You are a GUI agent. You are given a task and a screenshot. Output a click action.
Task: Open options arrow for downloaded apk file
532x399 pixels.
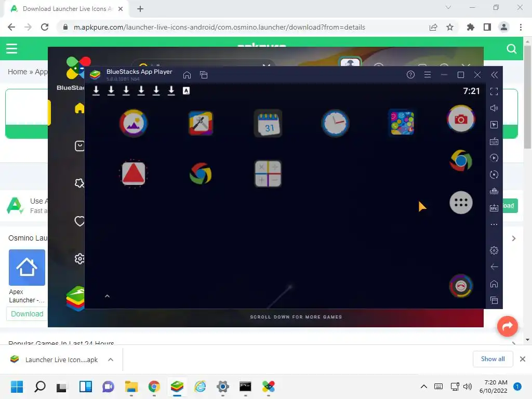[x=111, y=360]
